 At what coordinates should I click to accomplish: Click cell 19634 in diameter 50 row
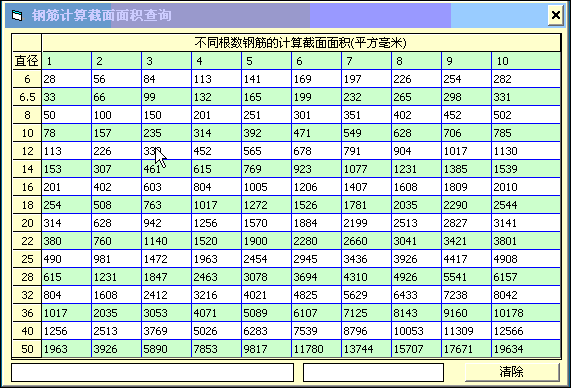tap(526, 349)
